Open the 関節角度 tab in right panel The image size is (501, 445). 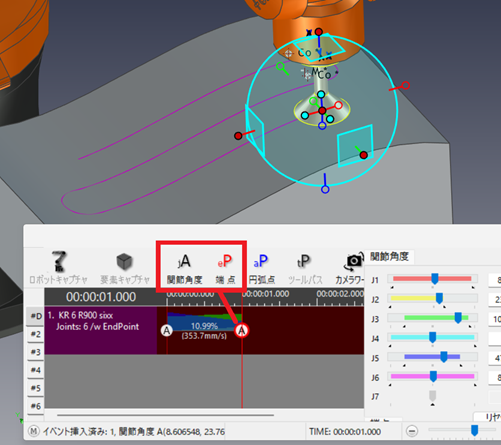[x=389, y=257]
